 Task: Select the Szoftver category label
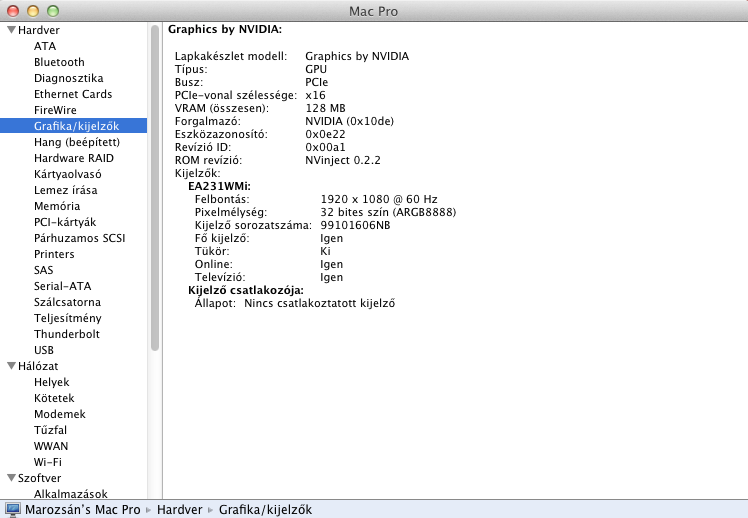click(40, 478)
